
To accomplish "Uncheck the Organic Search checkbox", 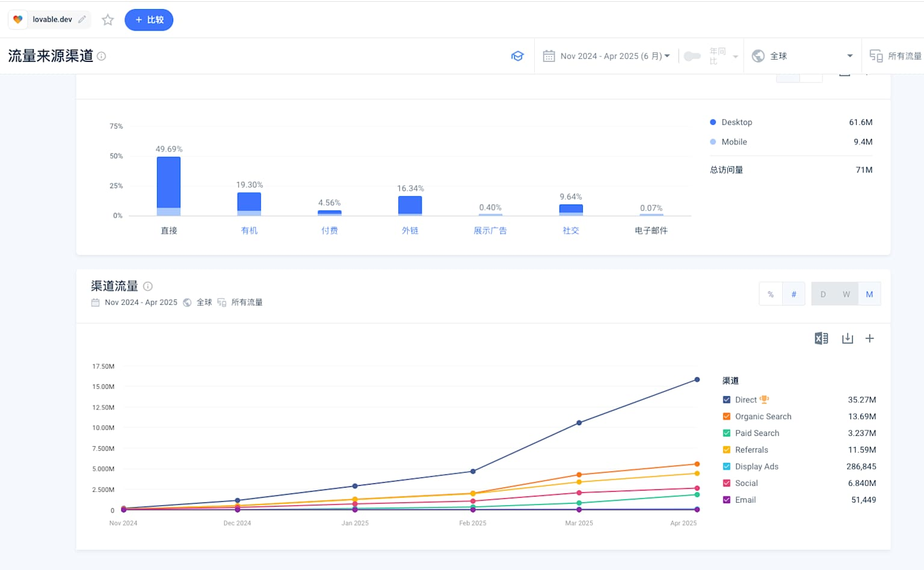I will point(726,417).
